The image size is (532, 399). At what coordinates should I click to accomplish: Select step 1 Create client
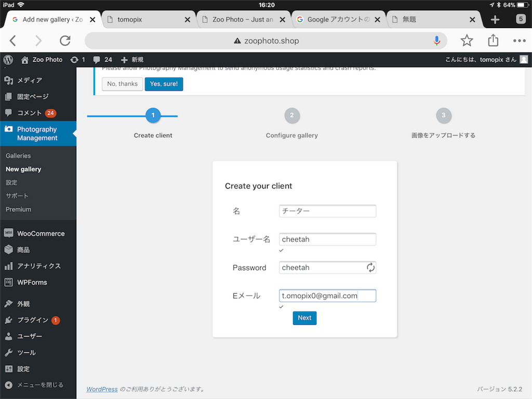153,115
